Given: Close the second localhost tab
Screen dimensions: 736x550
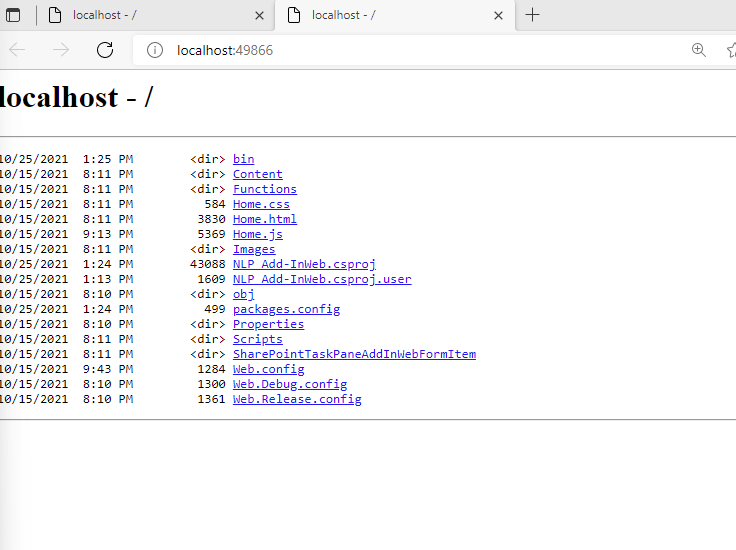Looking at the screenshot, I should 498,15.
